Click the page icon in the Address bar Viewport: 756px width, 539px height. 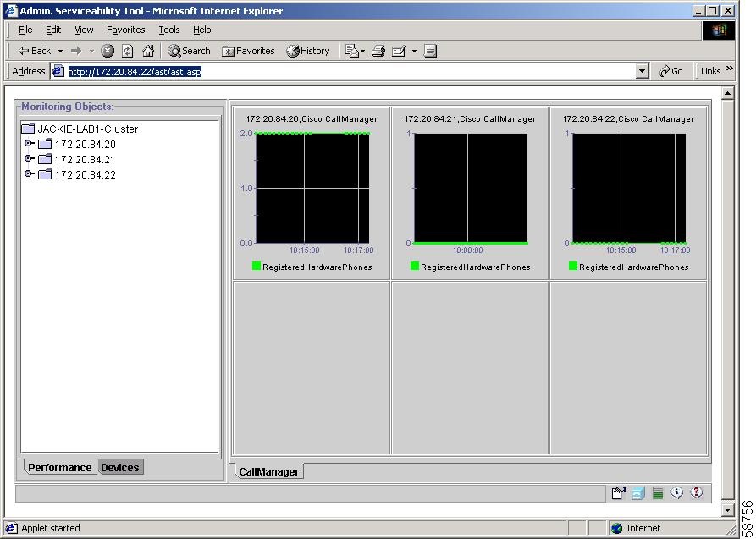click(58, 71)
